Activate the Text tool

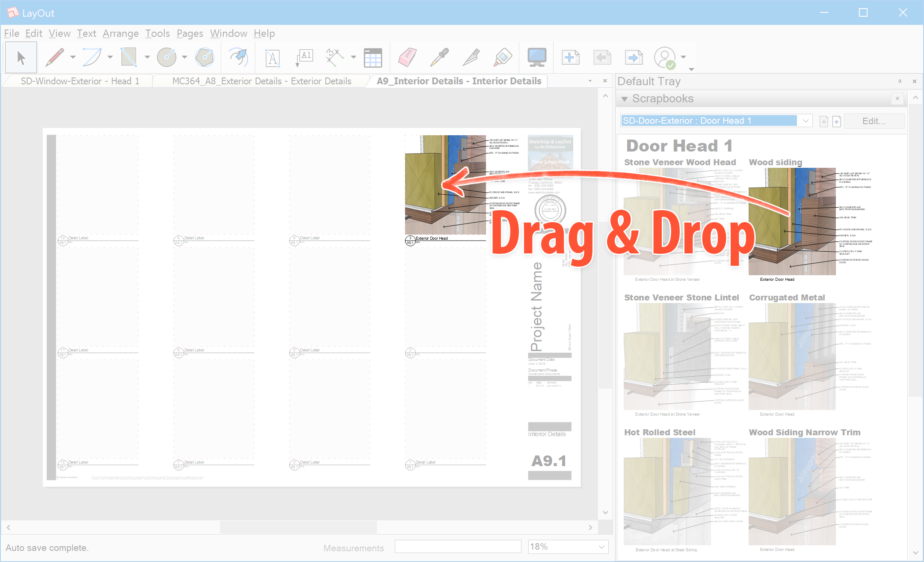click(x=272, y=57)
